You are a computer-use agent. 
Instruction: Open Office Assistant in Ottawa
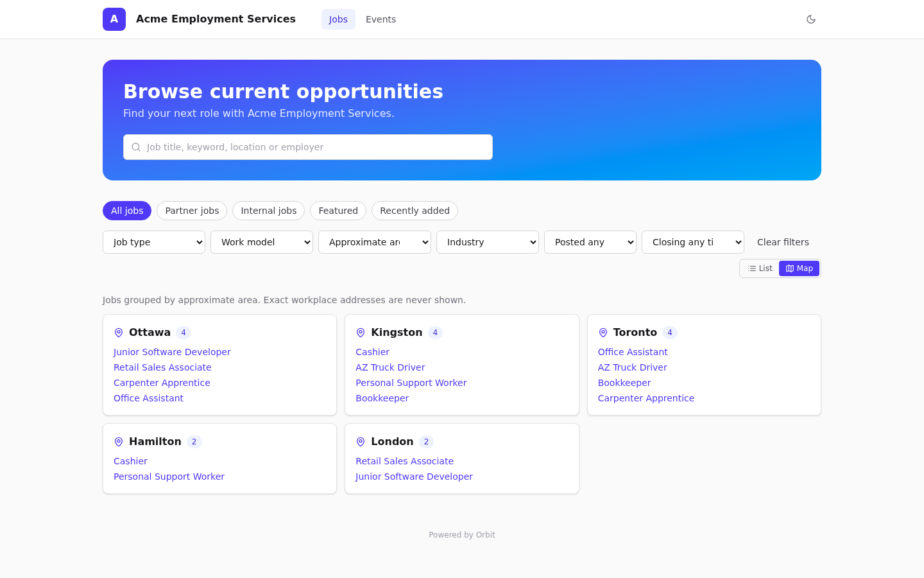coord(148,398)
